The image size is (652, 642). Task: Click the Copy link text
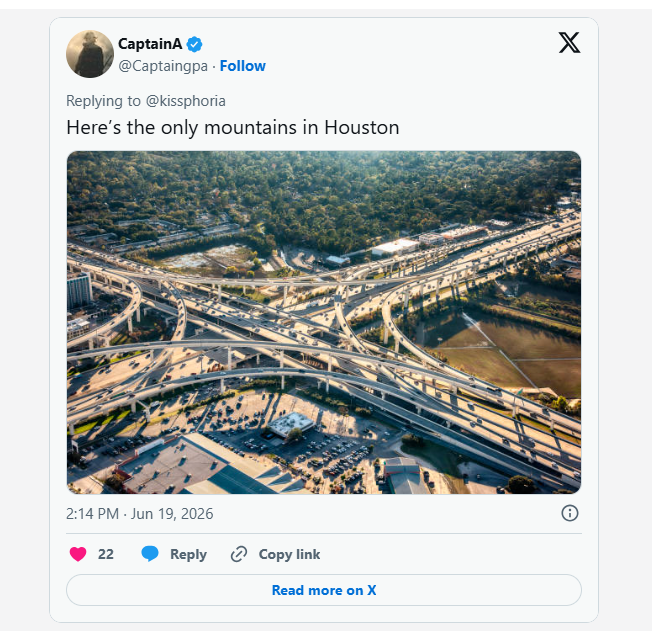click(x=289, y=554)
